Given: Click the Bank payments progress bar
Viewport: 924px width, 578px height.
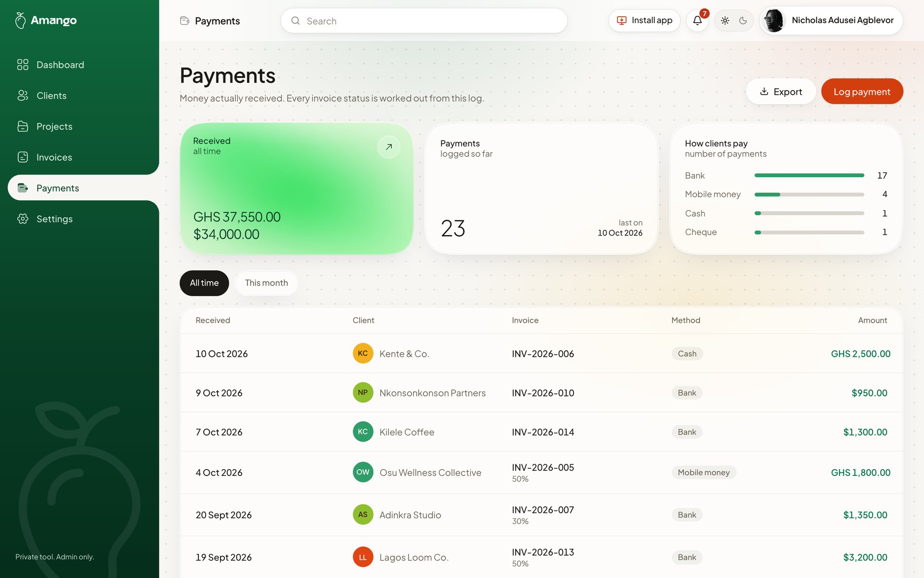Looking at the screenshot, I should [x=809, y=175].
